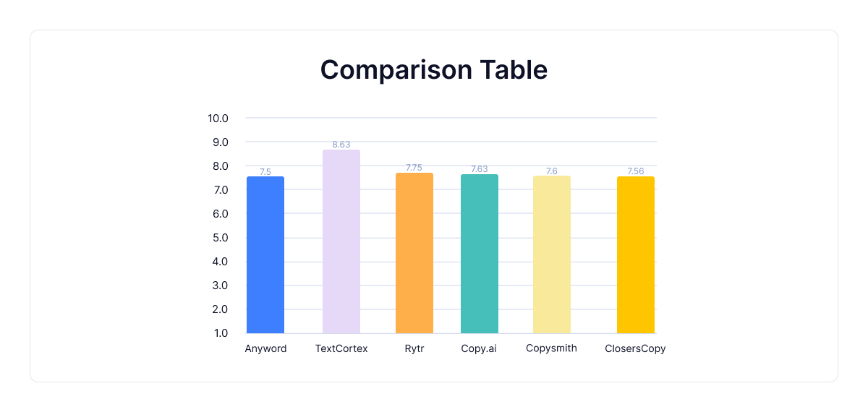Select the lavender TextCortex bar
Viewport: 868px width, 412px height.
point(341,241)
